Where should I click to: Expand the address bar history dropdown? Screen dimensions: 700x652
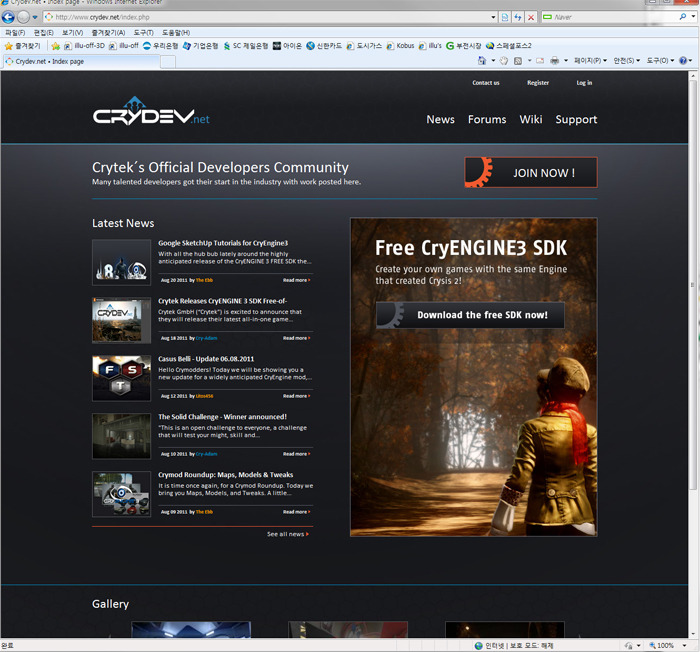[x=493, y=17]
